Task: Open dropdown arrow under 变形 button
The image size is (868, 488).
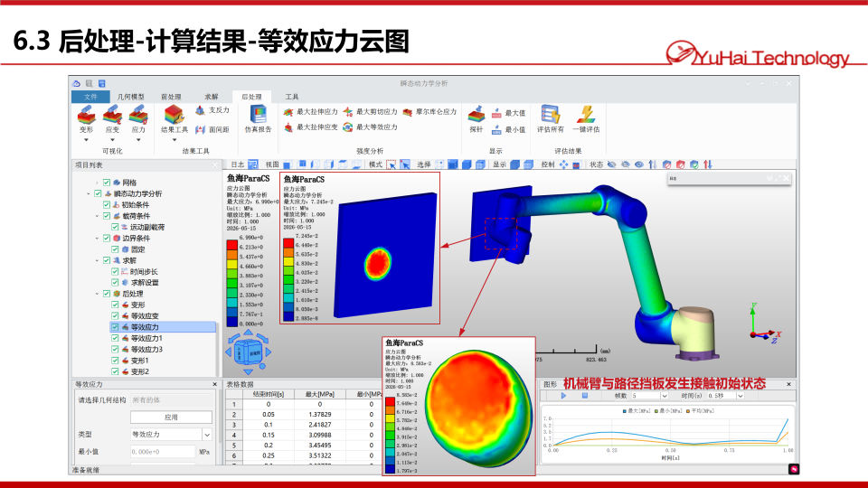Action: coord(87,140)
